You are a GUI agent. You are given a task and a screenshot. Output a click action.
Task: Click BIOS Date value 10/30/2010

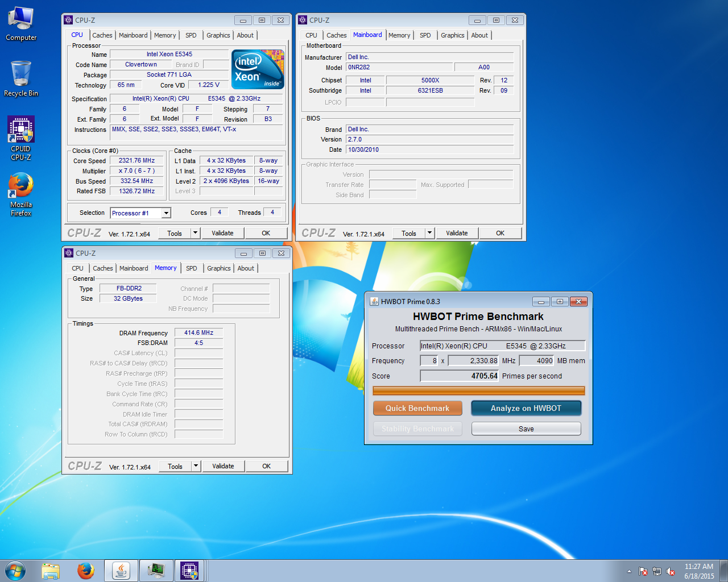429,149
